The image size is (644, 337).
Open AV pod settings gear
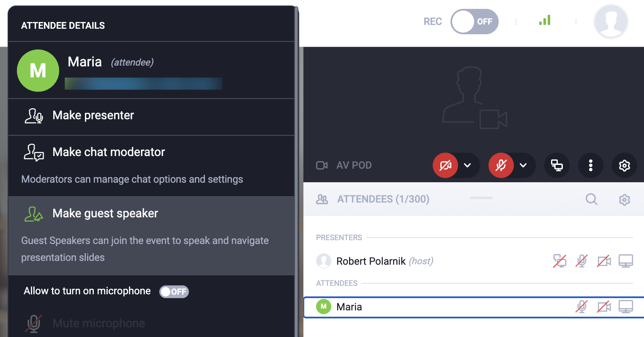(x=624, y=165)
